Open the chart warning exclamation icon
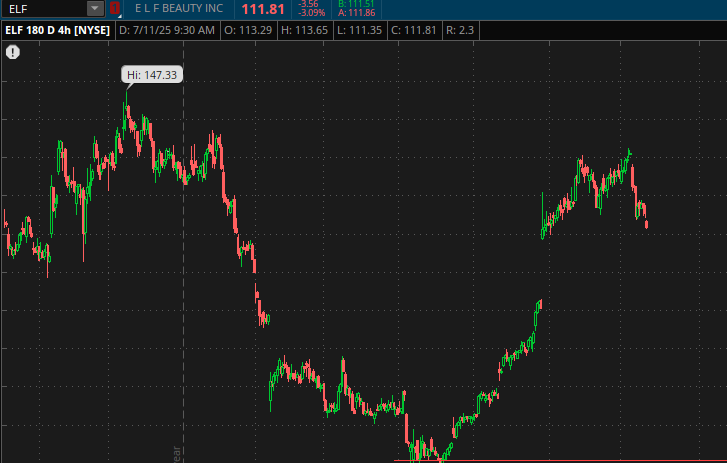 [13, 52]
